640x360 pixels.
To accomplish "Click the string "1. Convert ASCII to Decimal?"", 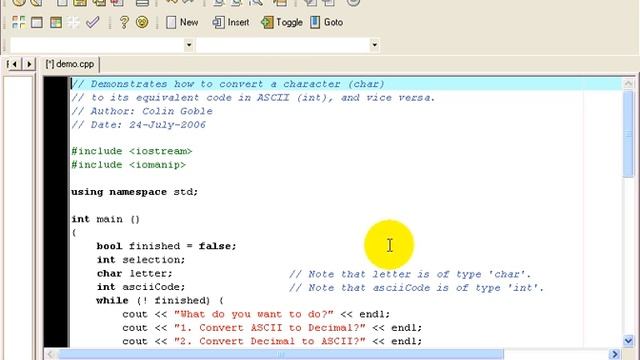I will pos(269,328).
